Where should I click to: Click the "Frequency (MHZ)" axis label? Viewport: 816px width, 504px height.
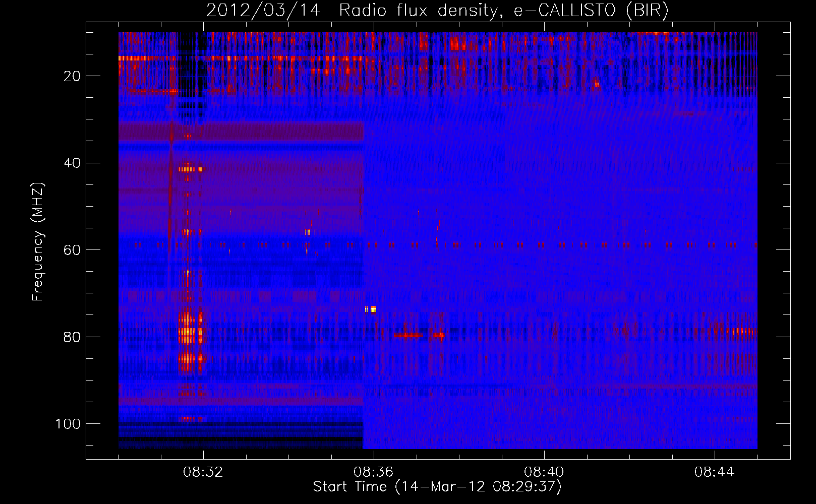pos(38,241)
